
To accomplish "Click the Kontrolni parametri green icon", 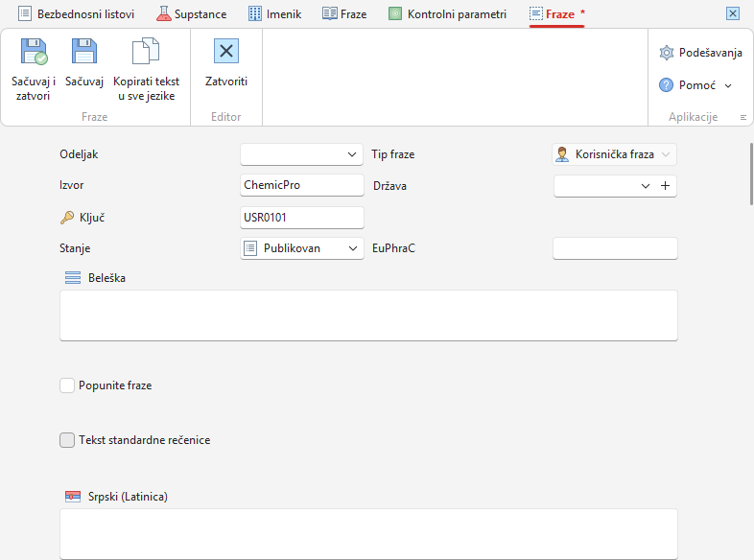I will click(x=395, y=14).
